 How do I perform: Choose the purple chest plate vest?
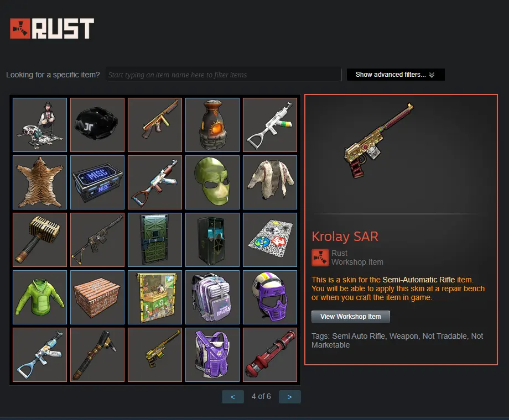pyautogui.click(x=212, y=354)
